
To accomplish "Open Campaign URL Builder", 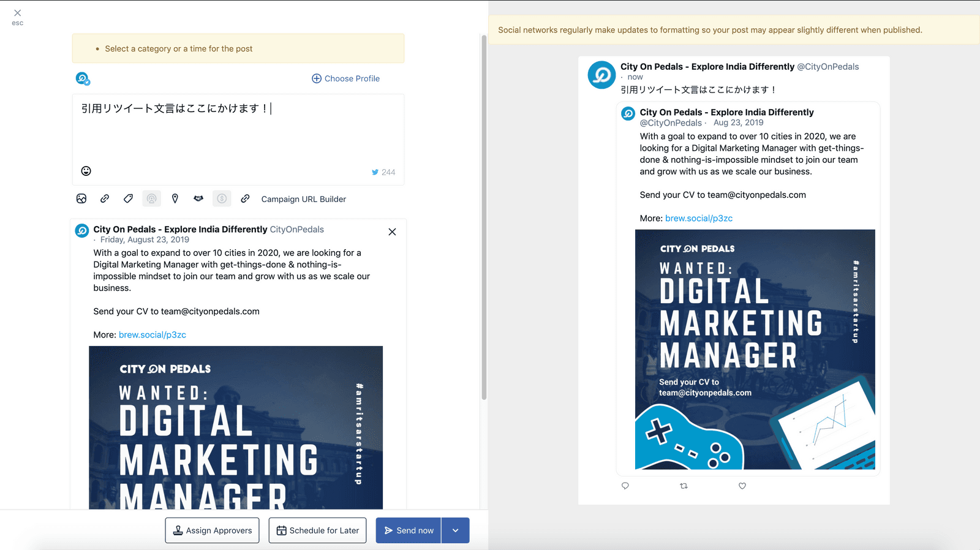I will [x=303, y=199].
